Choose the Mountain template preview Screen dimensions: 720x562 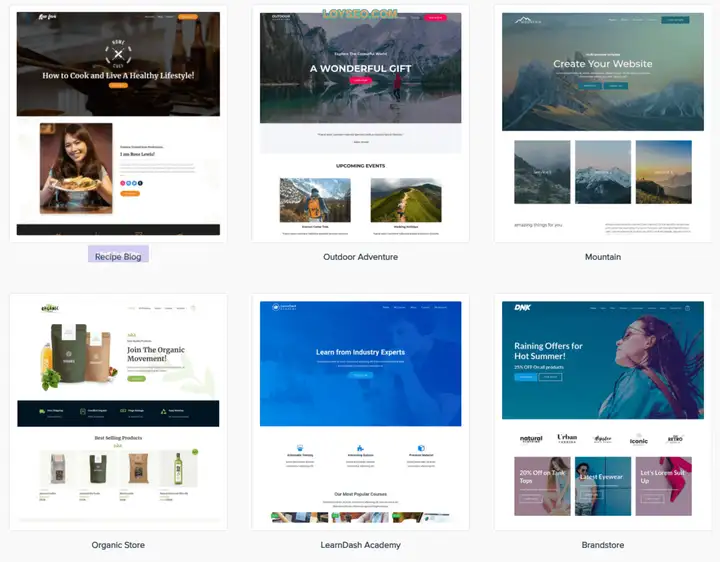point(603,124)
